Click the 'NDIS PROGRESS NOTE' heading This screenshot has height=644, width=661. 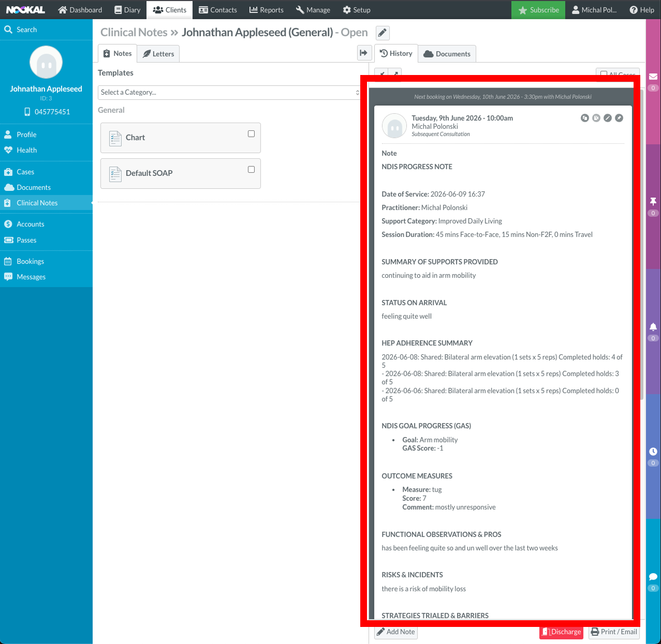pos(417,167)
